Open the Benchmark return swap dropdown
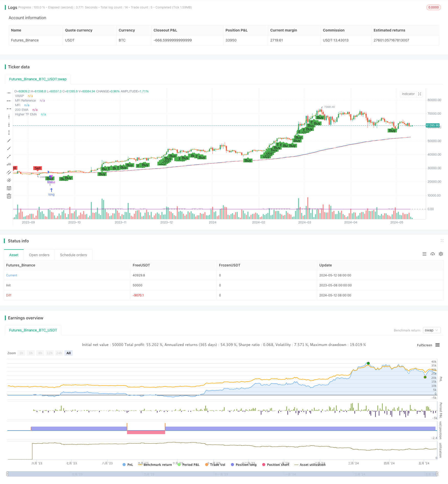The height and width of the screenshot is (484, 448). point(431,330)
